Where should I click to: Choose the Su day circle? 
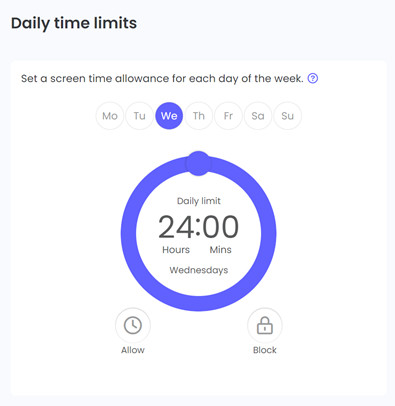[x=287, y=116]
